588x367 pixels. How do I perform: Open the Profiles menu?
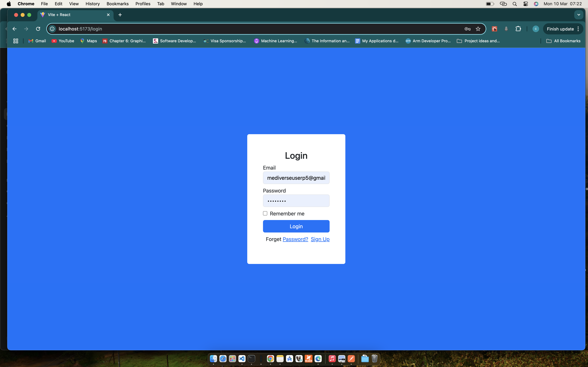click(x=143, y=4)
